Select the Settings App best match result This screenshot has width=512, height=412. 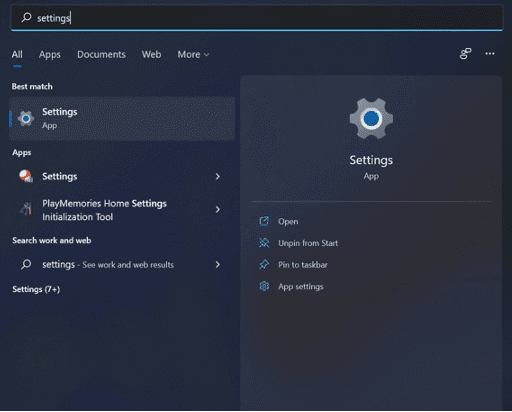click(122, 119)
